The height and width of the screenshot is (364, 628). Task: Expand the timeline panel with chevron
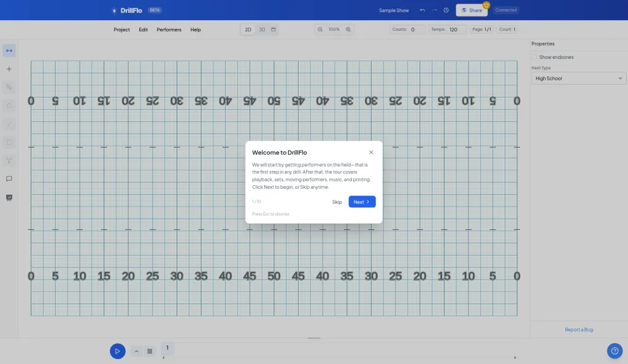(137, 351)
